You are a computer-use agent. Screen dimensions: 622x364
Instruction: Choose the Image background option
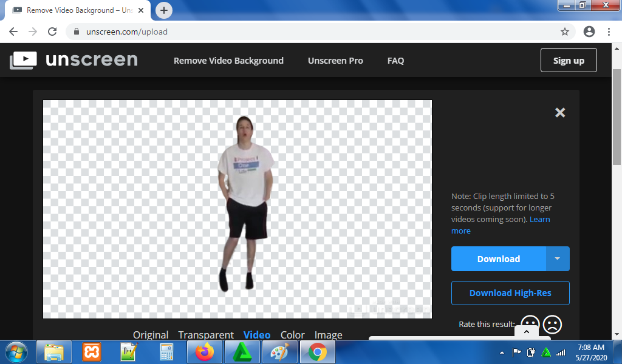tap(328, 335)
